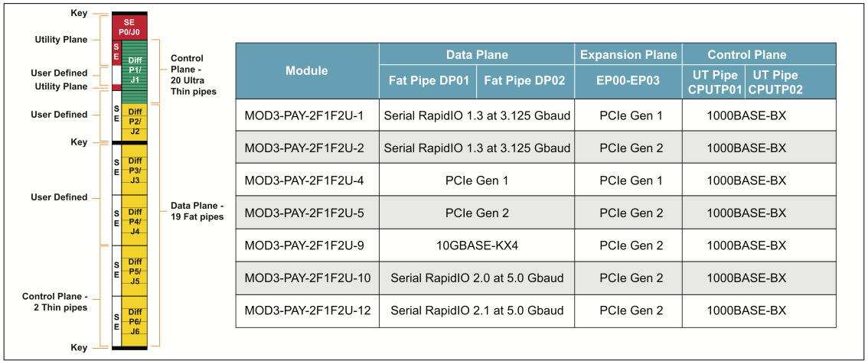Click the yellow Diff P2/J2 block

[x=135, y=121]
